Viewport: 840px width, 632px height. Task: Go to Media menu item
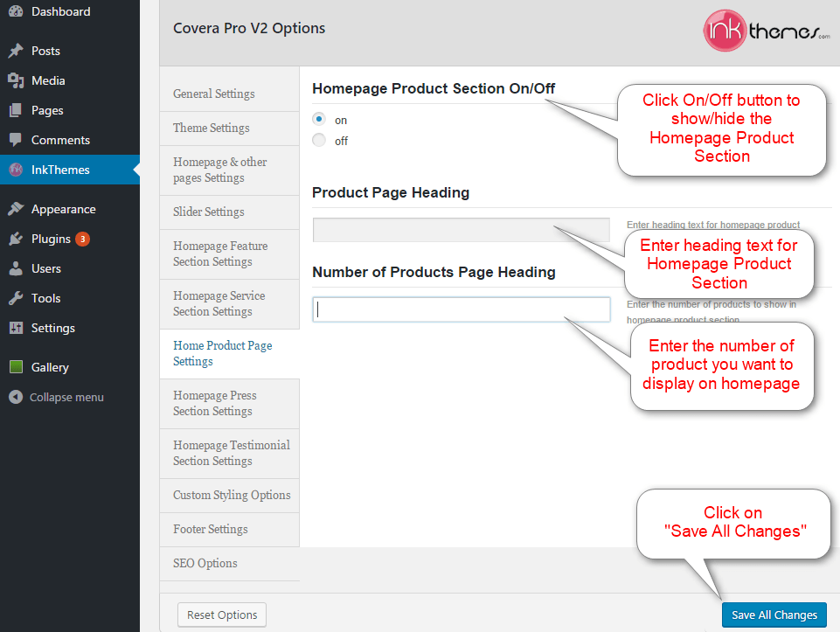point(70,81)
